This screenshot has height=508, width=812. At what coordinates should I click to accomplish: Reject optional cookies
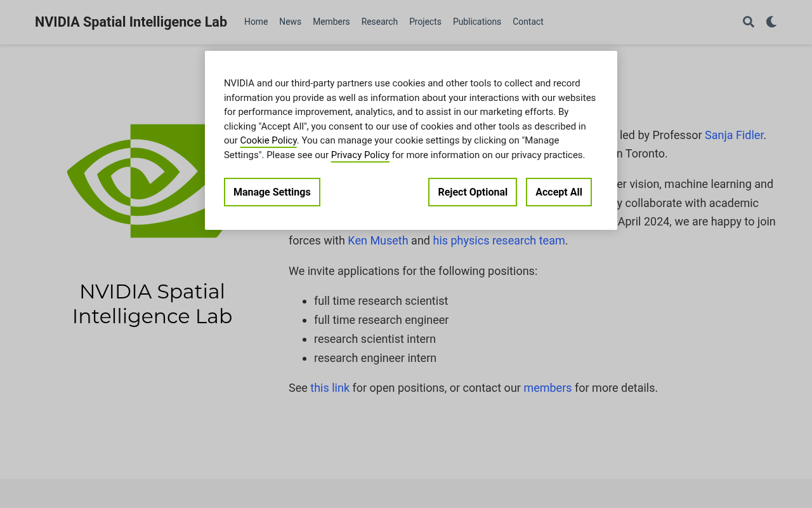tap(472, 192)
